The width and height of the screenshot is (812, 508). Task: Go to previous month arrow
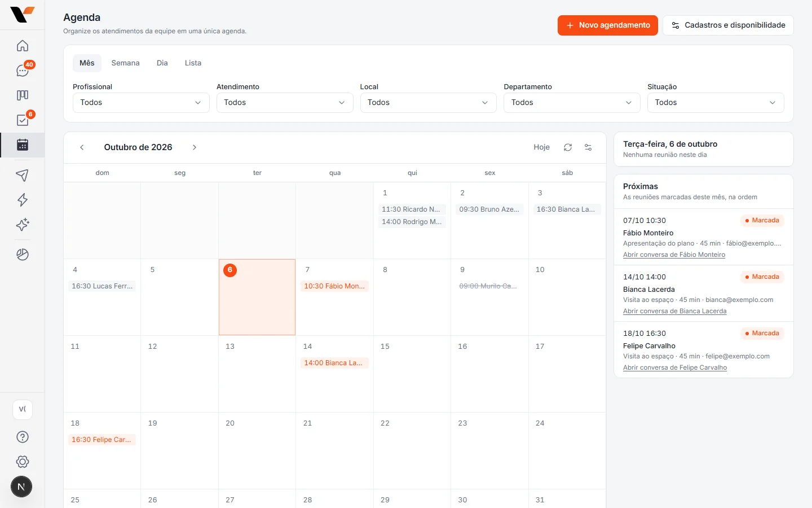coord(82,147)
